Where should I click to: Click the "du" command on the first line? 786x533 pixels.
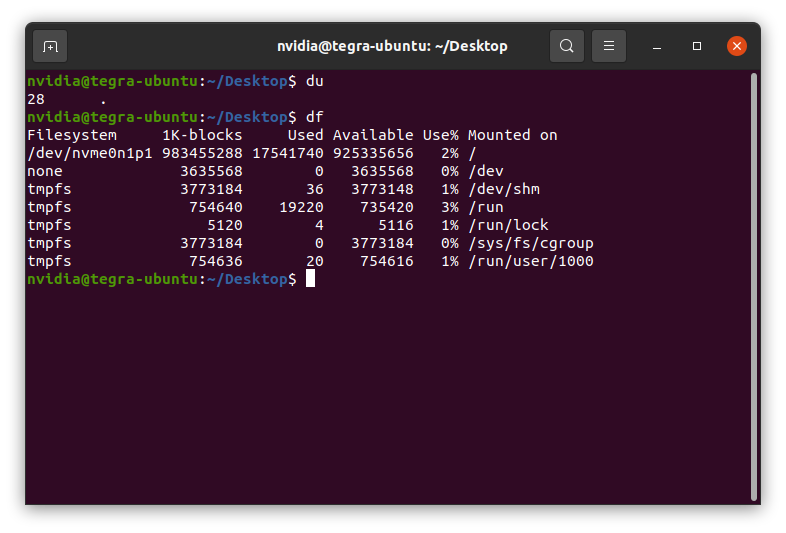pos(315,81)
